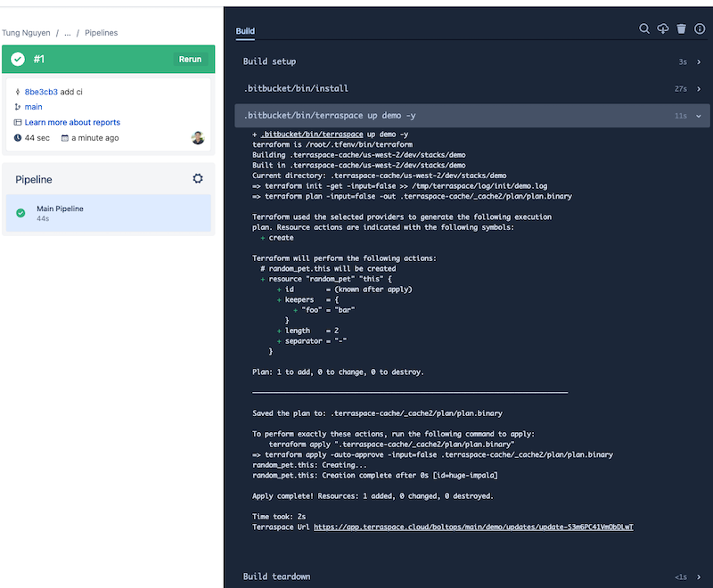713x588 pixels.
Task: Expand the Build teardown step
Action: pos(472,576)
